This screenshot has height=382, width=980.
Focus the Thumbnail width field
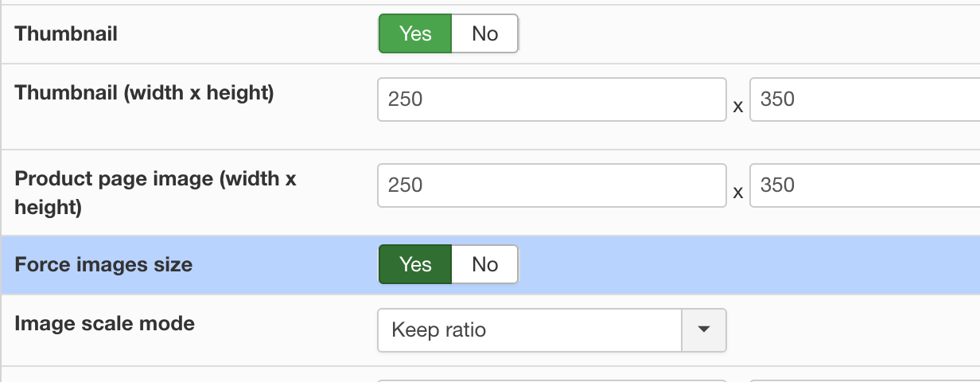(x=551, y=99)
